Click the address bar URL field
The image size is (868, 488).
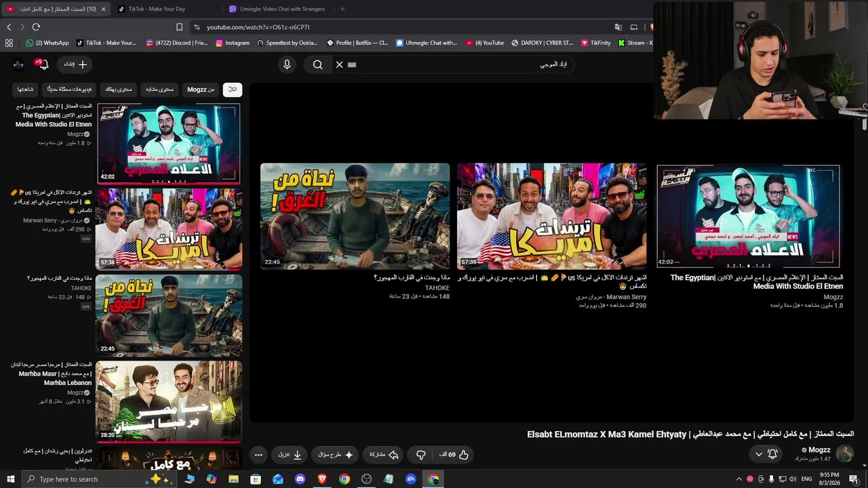[x=400, y=27]
